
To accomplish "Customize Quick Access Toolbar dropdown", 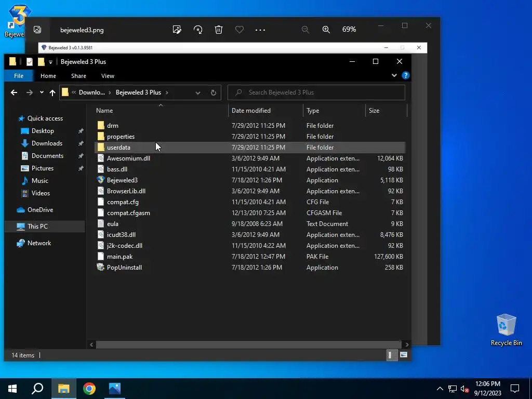I will pyautogui.click(x=50, y=62).
